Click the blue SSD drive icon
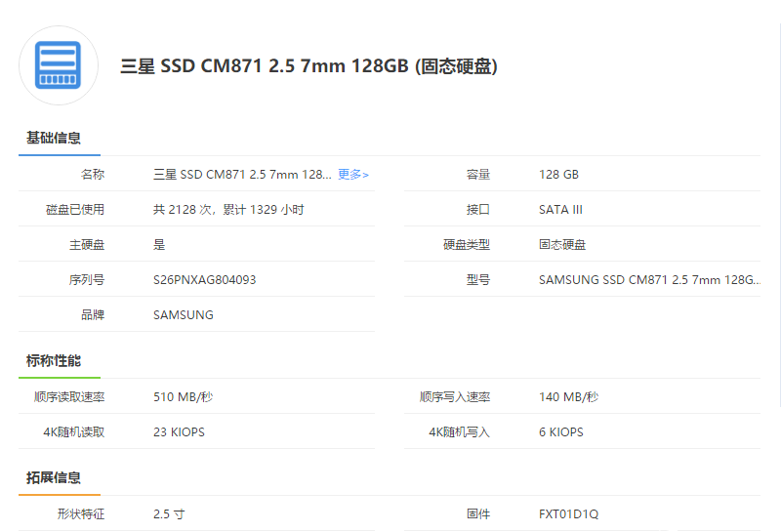781x532 pixels. (59, 65)
